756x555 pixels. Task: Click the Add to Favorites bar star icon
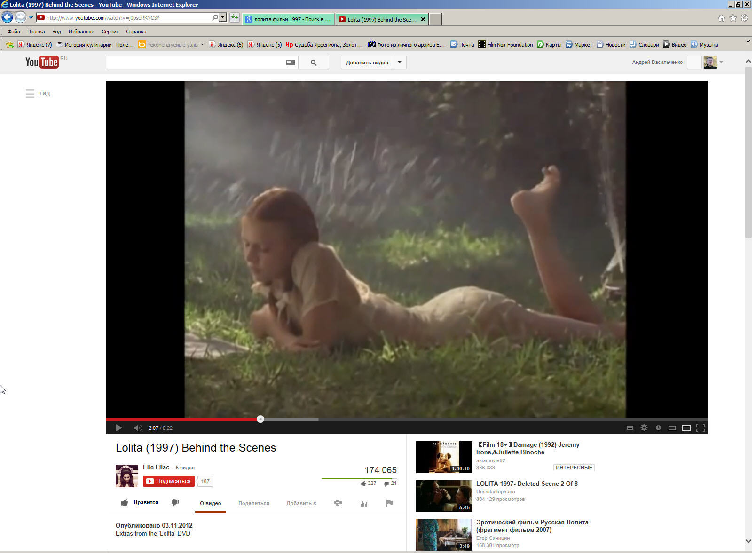[x=10, y=45]
